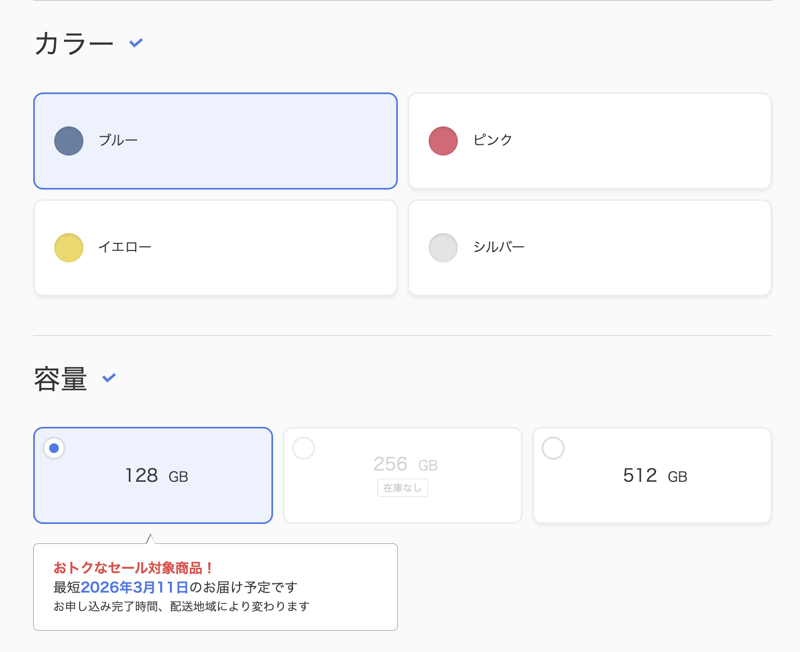Click the yellow circle swatch on the イエロー card
800x652 pixels.
pyautogui.click(x=67, y=247)
